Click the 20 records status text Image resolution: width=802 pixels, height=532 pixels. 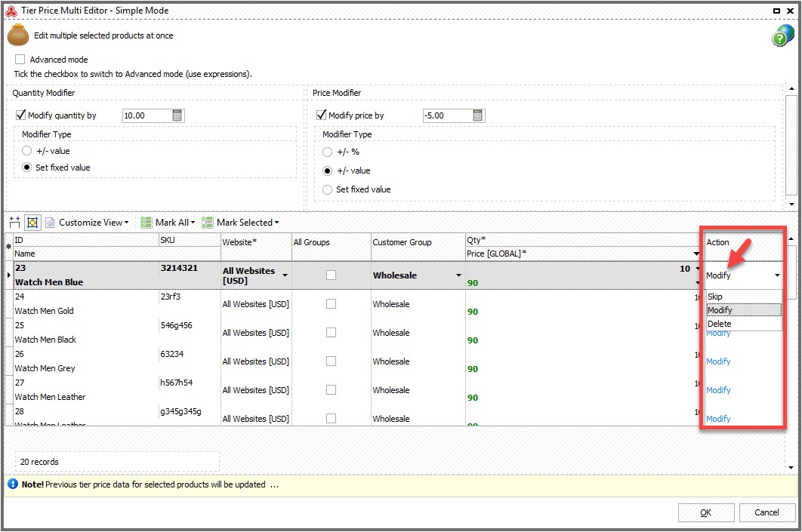coord(39,462)
